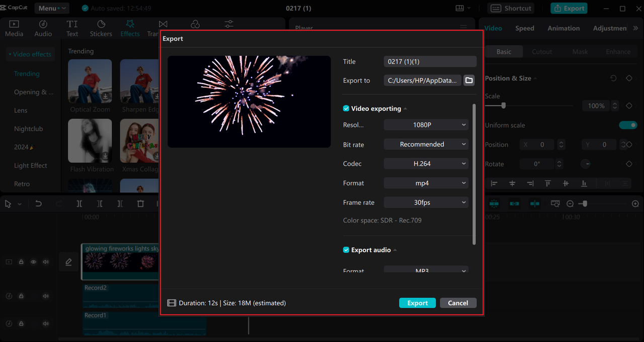This screenshot has height=342, width=644.
Task: Select the Retro effects category
Action: pyautogui.click(x=22, y=184)
